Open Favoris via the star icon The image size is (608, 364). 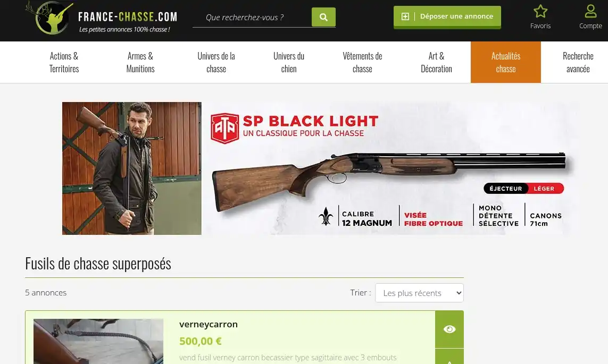coord(540,11)
